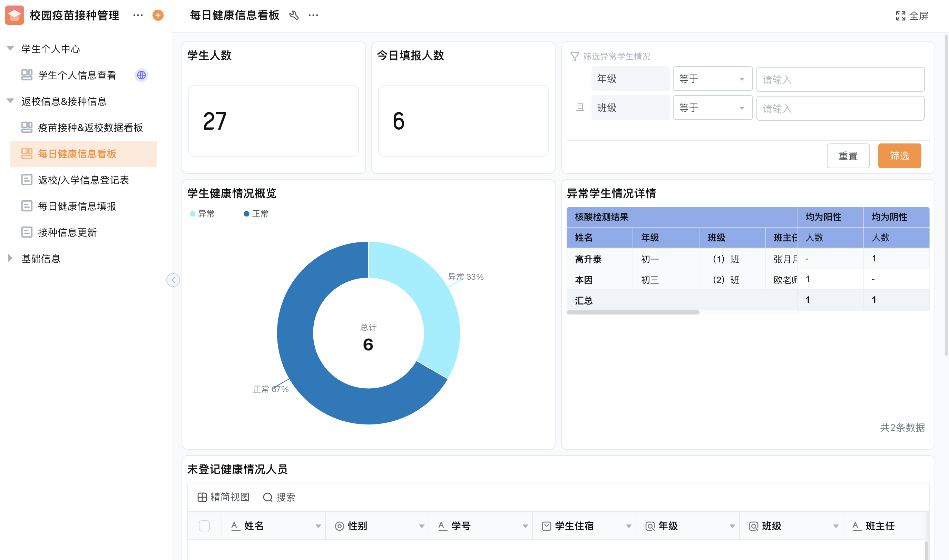The height and width of the screenshot is (560, 949).
Task: Click the dashboard icon of 疫苗接种&返校数据看板
Action: pos(27,127)
